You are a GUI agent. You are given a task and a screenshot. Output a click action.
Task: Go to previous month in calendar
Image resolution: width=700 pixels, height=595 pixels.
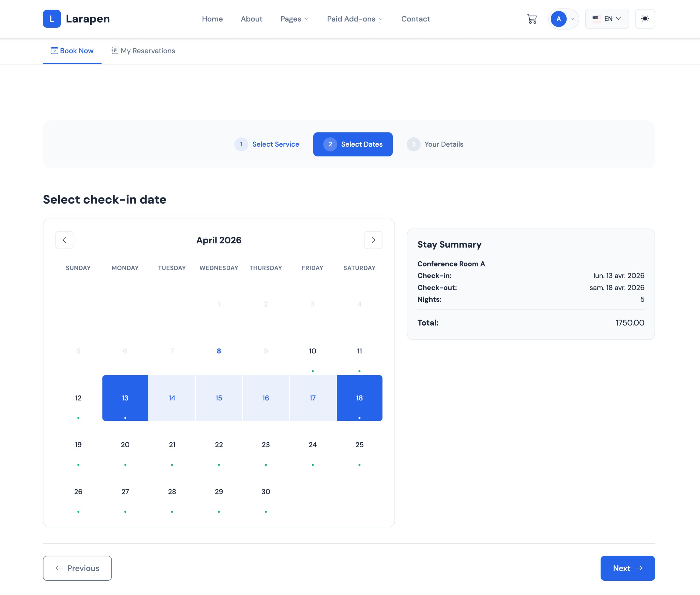pos(65,240)
